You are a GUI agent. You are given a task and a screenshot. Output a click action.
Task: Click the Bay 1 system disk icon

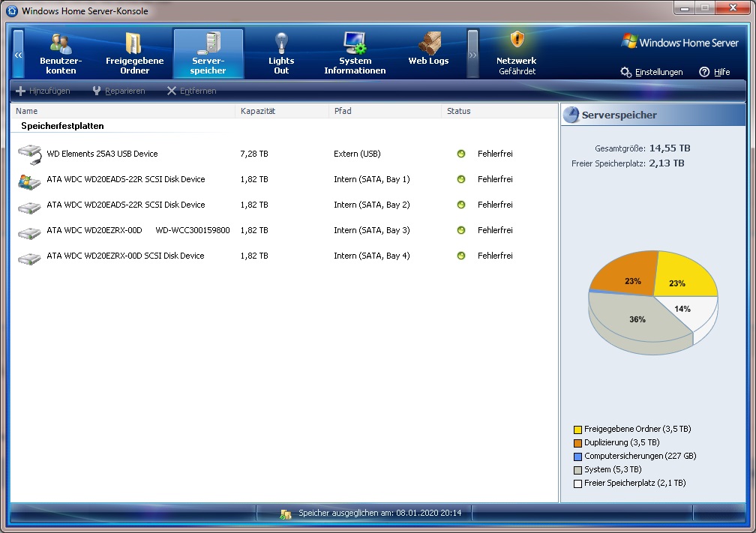pyautogui.click(x=29, y=181)
